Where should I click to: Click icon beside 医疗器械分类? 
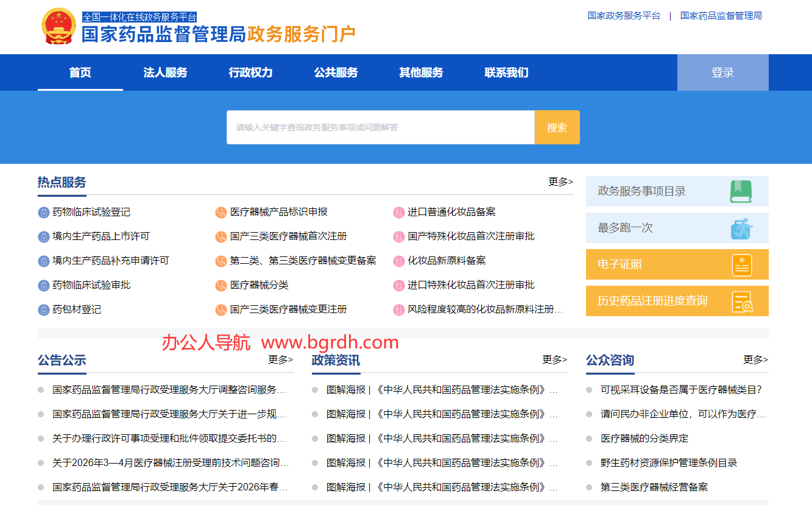(x=221, y=286)
